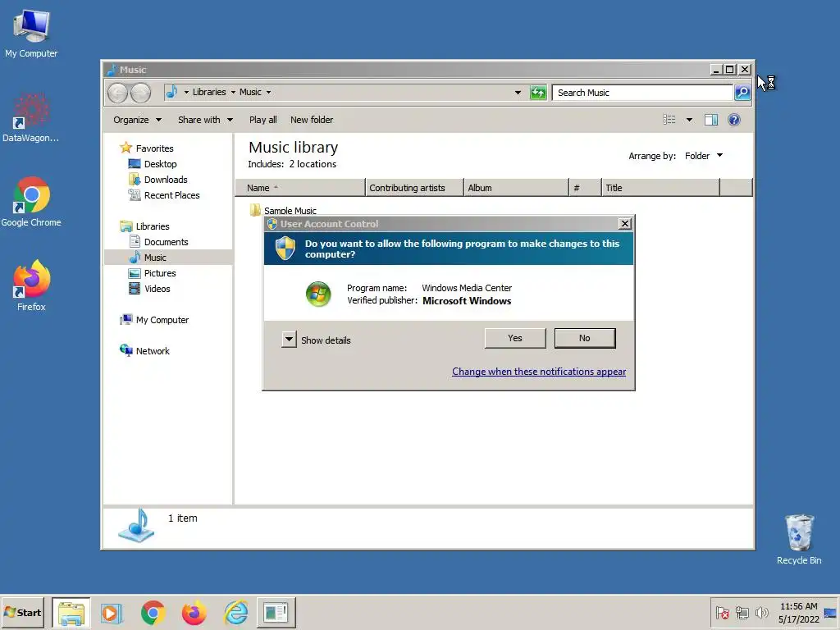The width and height of the screenshot is (840, 630).
Task: Toggle the preview pane icon
Action: click(x=711, y=120)
